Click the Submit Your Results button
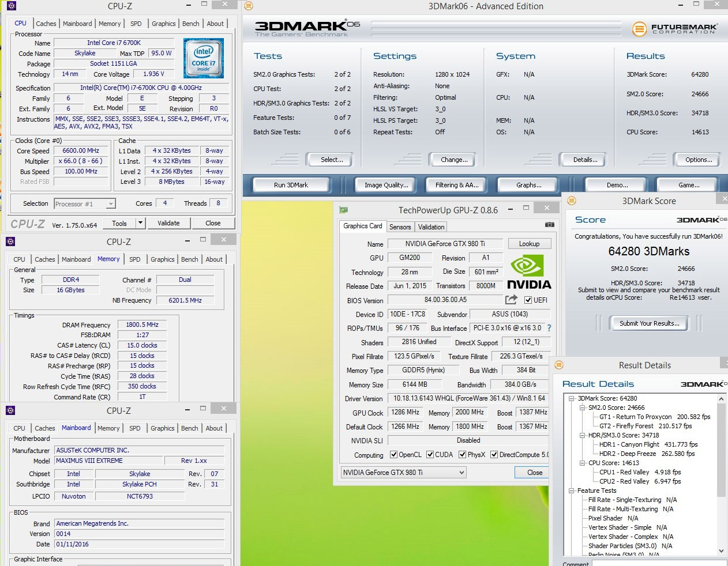This screenshot has height=566, width=728. [x=649, y=323]
